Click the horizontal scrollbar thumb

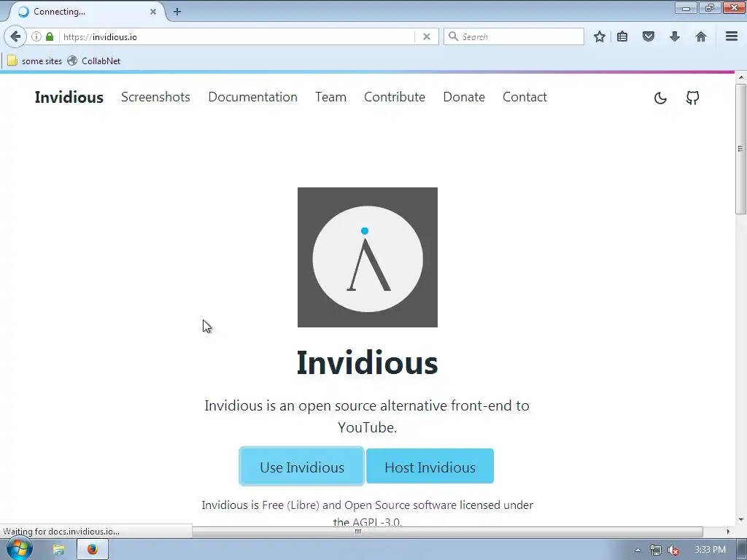click(x=447, y=532)
